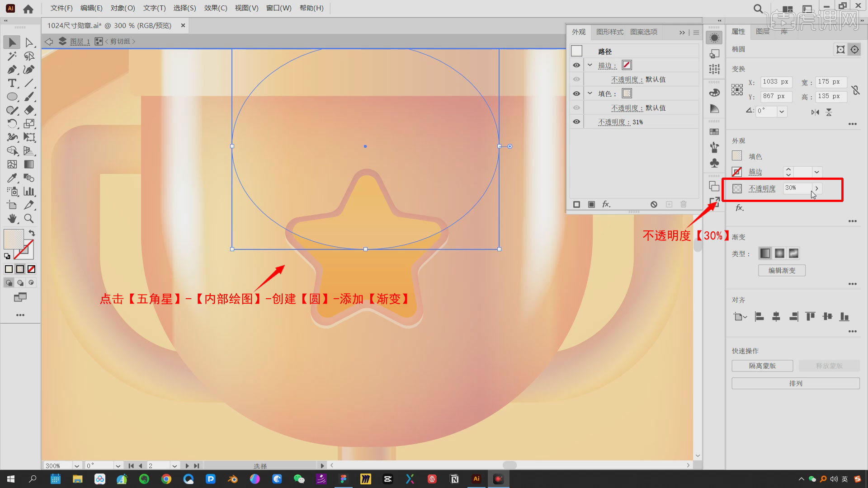This screenshot has width=868, height=488.
Task: Open the zoom level 300% dropdown
Action: [77, 466]
